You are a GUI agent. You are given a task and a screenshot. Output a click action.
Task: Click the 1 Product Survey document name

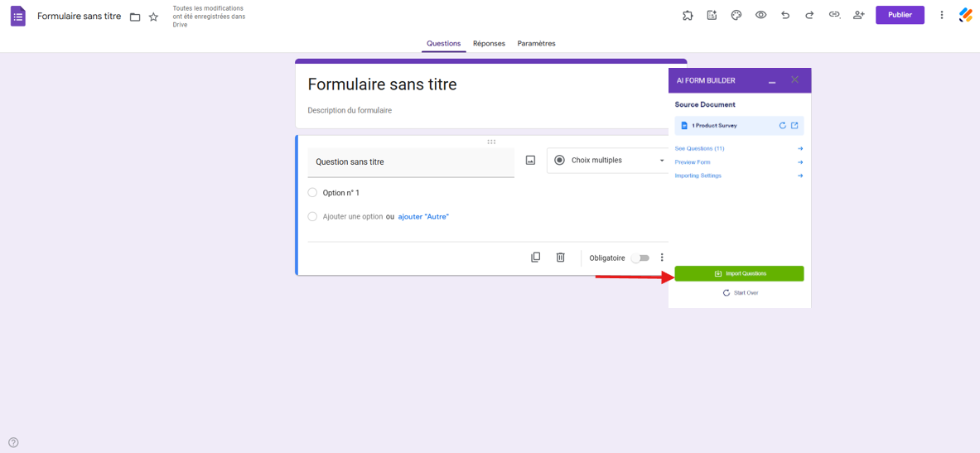[x=714, y=126]
